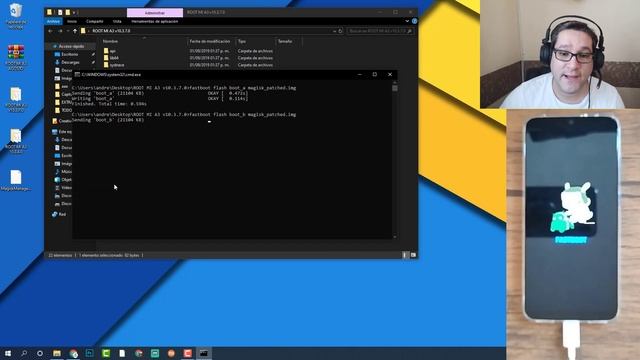Click cmd window scrollbar down arrow
This screenshot has width=640, height=360.
pos(395,237)
